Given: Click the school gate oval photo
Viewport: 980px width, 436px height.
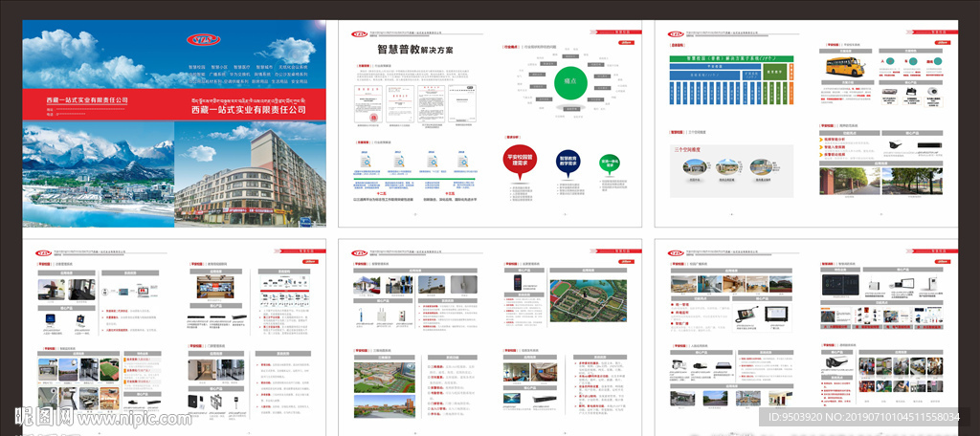Looking at the screenshot, I should click(x=693, y=166).
